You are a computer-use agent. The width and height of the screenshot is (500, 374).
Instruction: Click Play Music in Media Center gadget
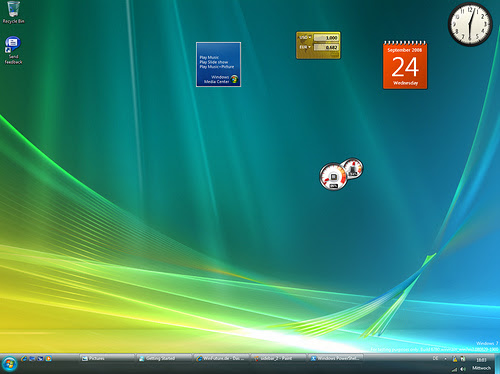coord(209,57)
